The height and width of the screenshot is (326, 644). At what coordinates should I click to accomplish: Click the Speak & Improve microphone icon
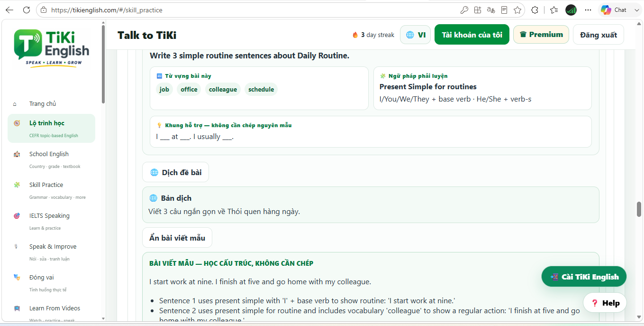click(x=17, y=247)
